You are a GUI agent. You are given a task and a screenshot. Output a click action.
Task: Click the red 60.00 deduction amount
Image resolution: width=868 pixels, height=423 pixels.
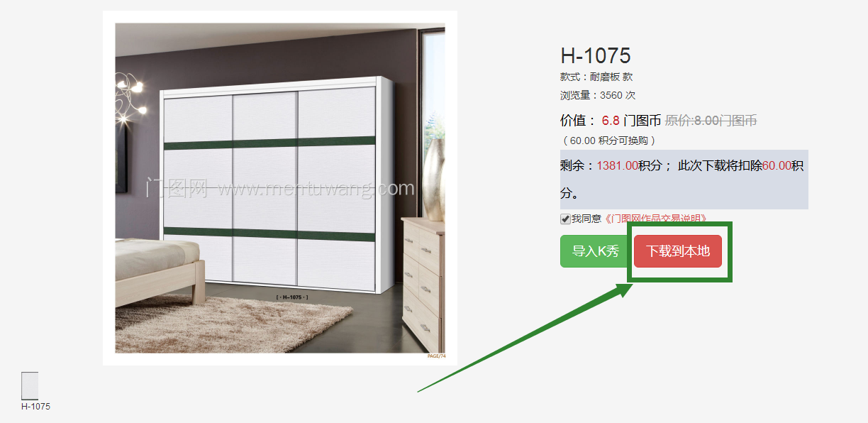pyautogui.click(x=777, y=165)
